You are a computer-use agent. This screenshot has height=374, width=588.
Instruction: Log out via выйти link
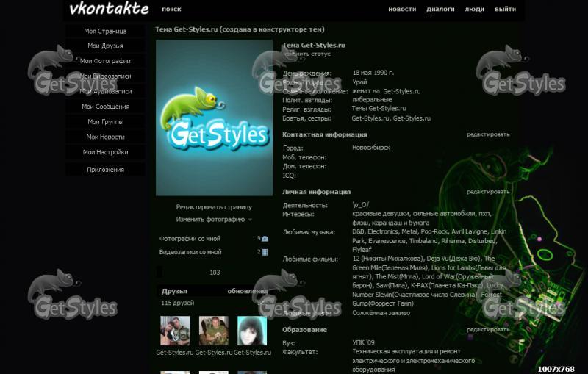(x=505, y=9)
